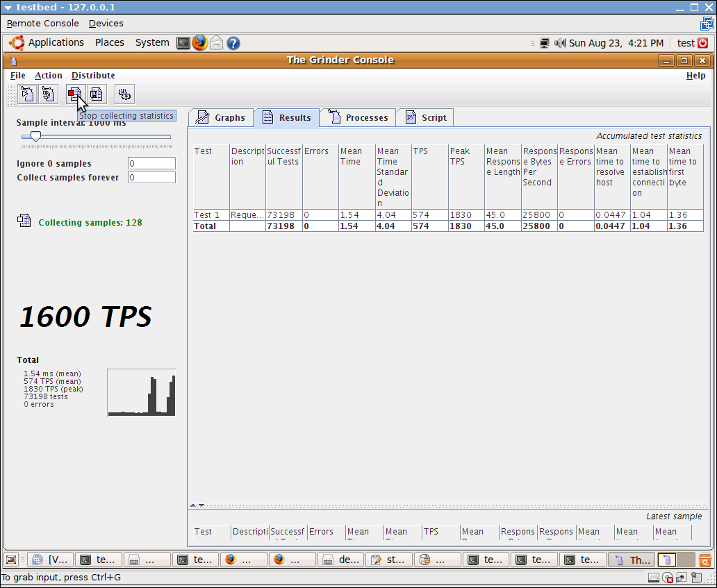Click the network monitor tray icon
717x588 pixels.
(x=544, y=43)
